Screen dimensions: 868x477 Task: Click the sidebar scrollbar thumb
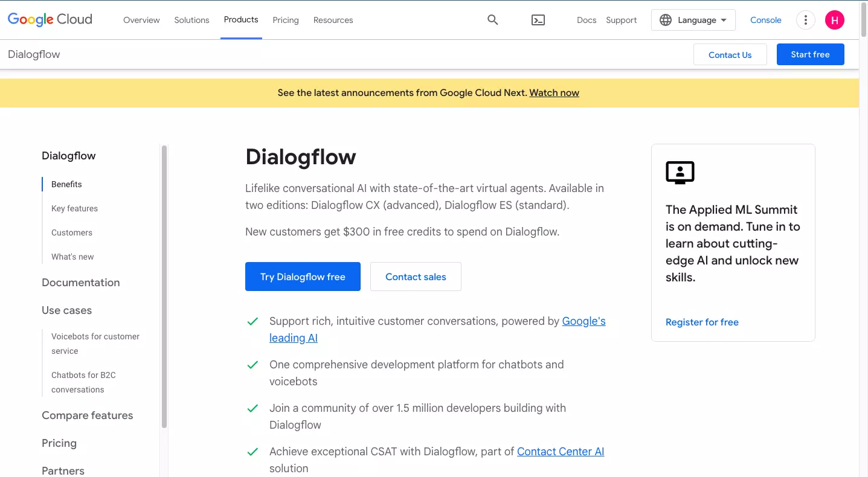click(x=164, y=287)
